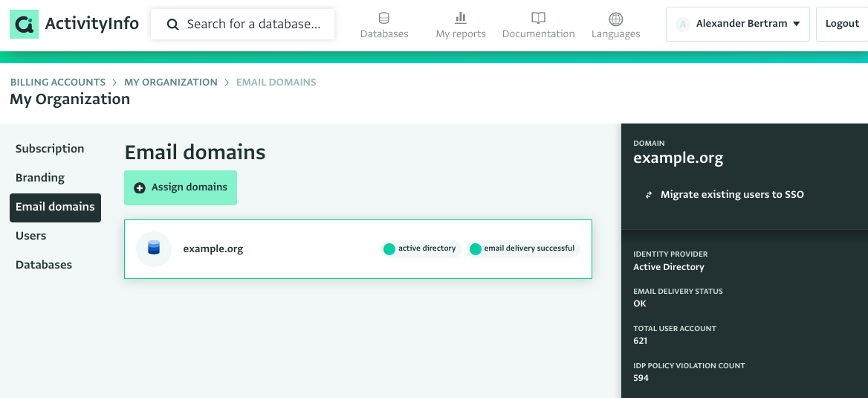Select Subscription in the sidebar
This screenshot has height=398, width=868.
coord(50,149)
